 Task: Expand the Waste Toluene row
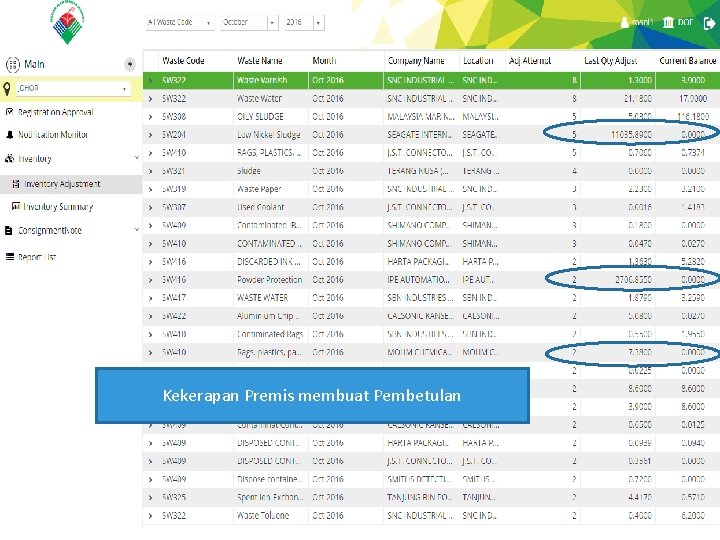(150, 516)
